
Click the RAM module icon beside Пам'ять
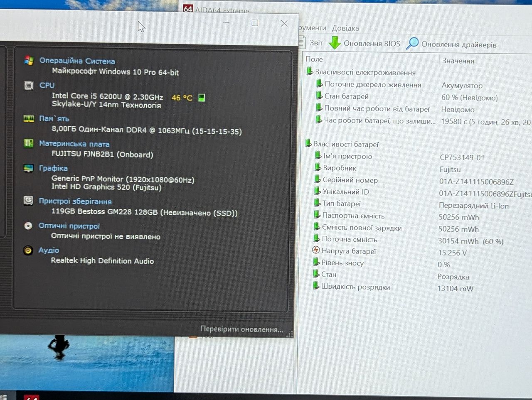29,119
